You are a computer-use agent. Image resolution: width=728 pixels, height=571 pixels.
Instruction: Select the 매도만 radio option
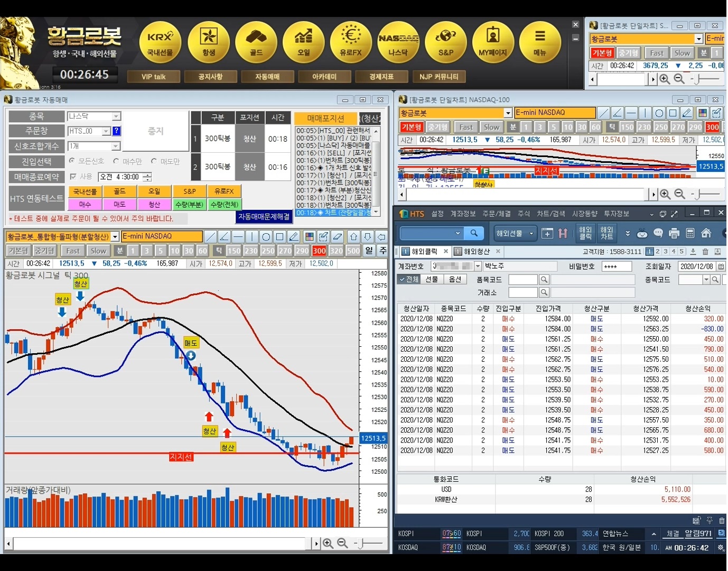(x=154, y=161)
